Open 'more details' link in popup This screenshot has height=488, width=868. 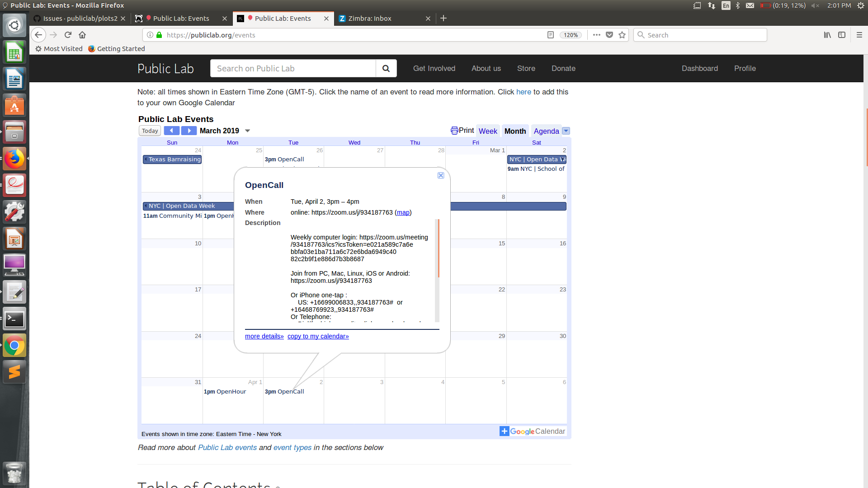point(264,336)
